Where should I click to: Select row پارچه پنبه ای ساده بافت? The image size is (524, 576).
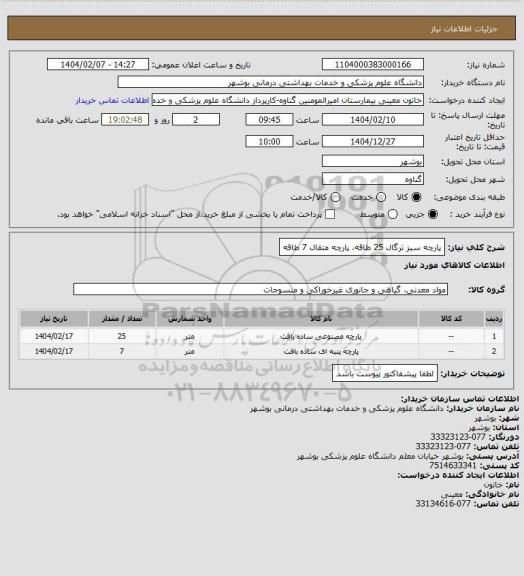[x=262, y=351]
